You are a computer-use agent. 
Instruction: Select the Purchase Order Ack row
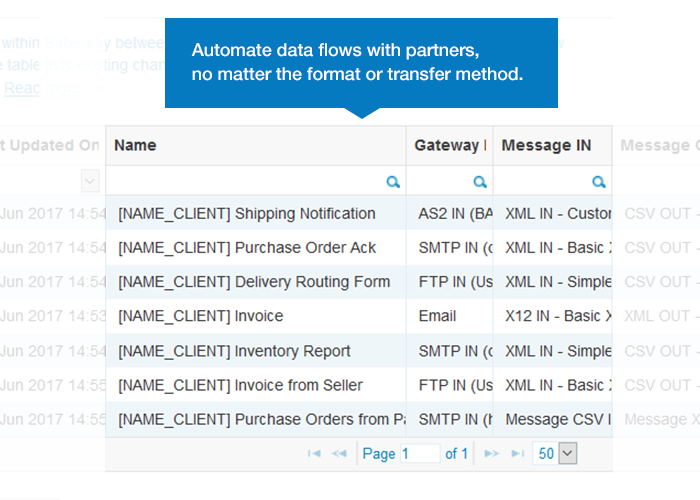point(247,248)
